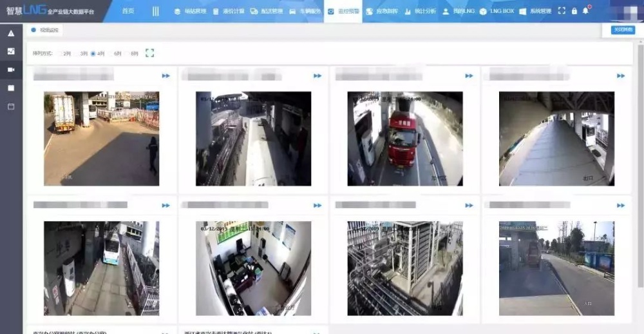The height and width of the screenshot is (334, 644).
Task: Open the 车辆服务 menu
Action: pos(305,12)
